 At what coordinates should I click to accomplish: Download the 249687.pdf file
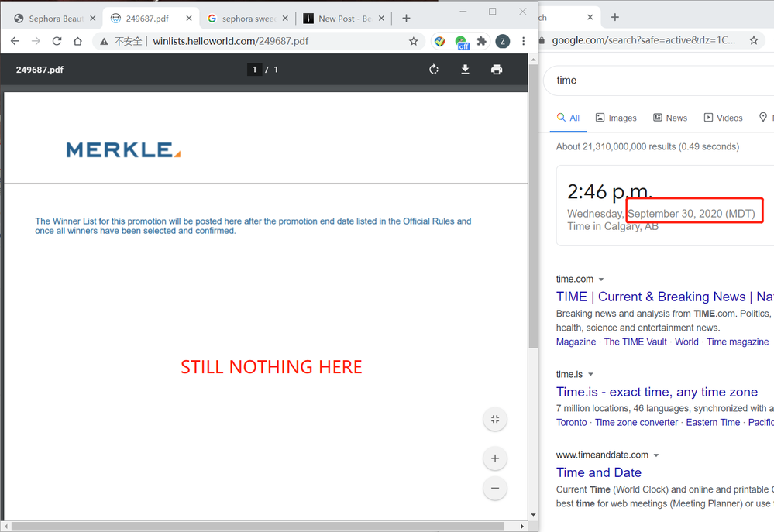[x=465, y=70]
